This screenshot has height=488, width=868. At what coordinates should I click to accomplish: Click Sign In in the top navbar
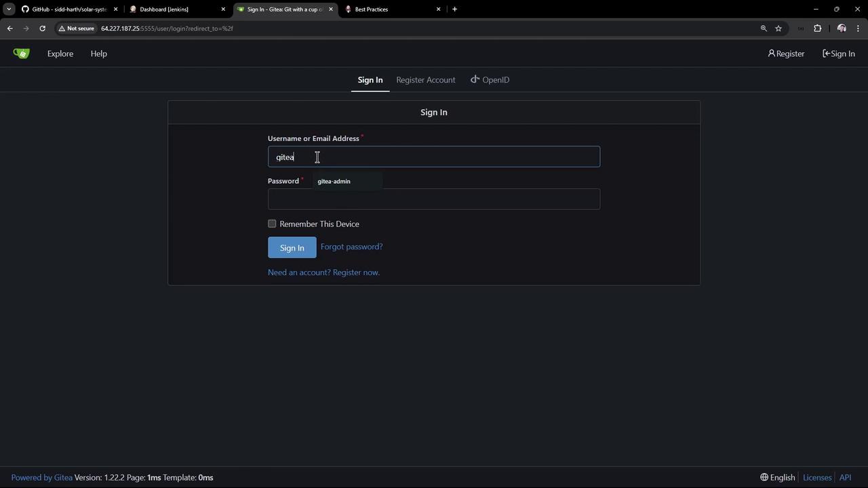[839, 54]
